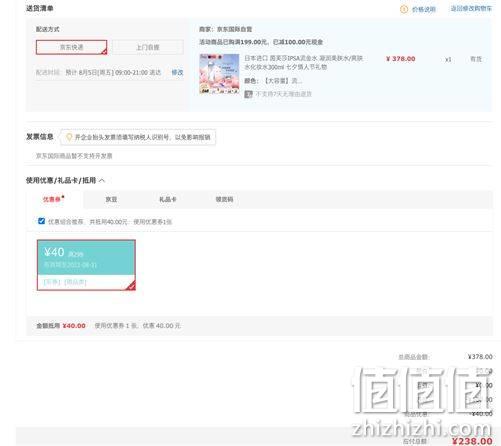
Task: Click the orange price info icon
Action: coord(404,9)
